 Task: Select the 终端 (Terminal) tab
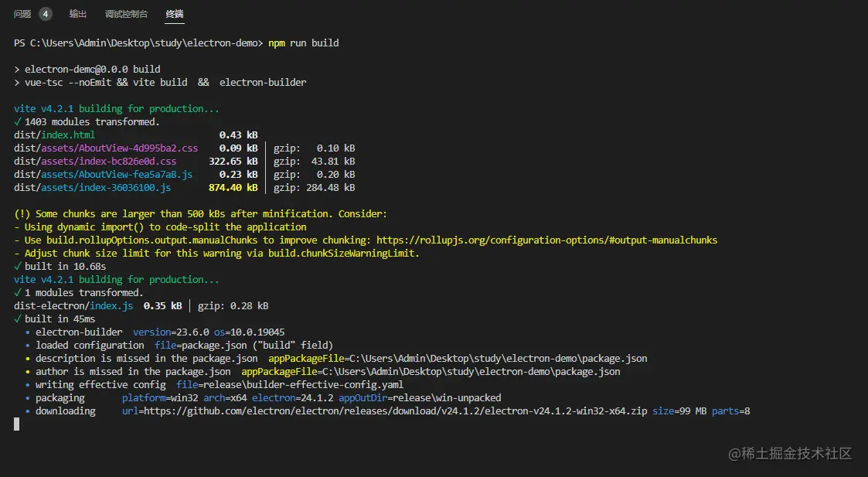click(175, 14)
